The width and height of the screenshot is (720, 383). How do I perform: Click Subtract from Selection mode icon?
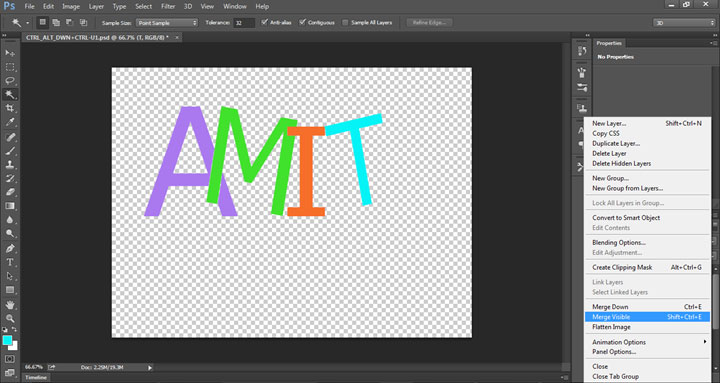tap(69, 22)
